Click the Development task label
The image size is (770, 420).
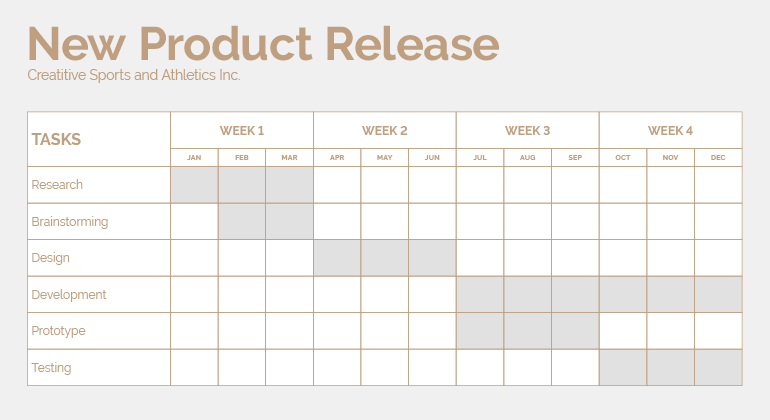click(x=68, y=295)
